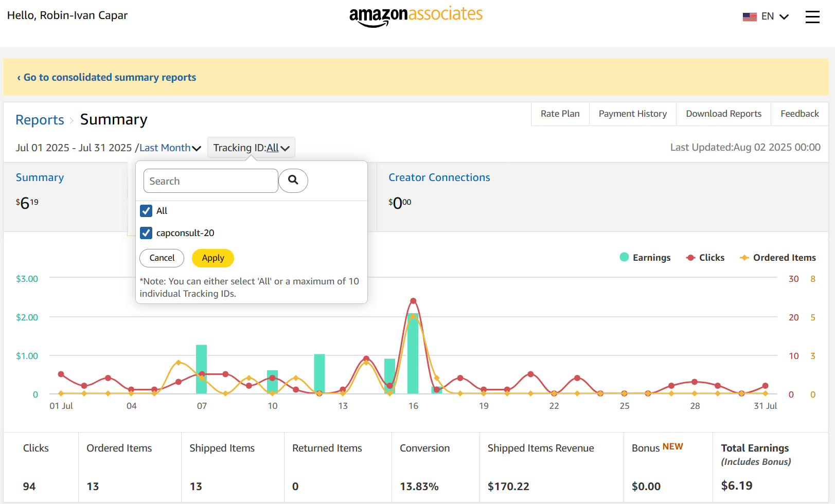Uncheck the capconsult-20 checkbox
The height and width of the screenshot is (504, 835).
146,233
